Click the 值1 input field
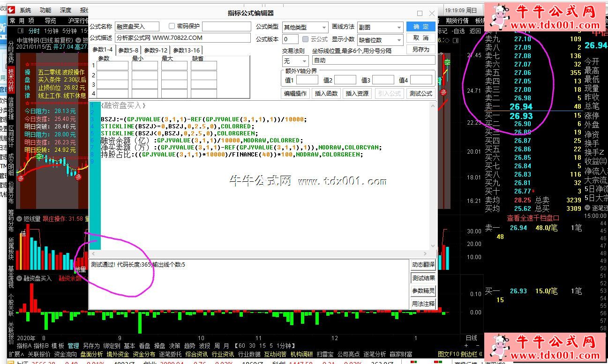 [x=307, y=80]
